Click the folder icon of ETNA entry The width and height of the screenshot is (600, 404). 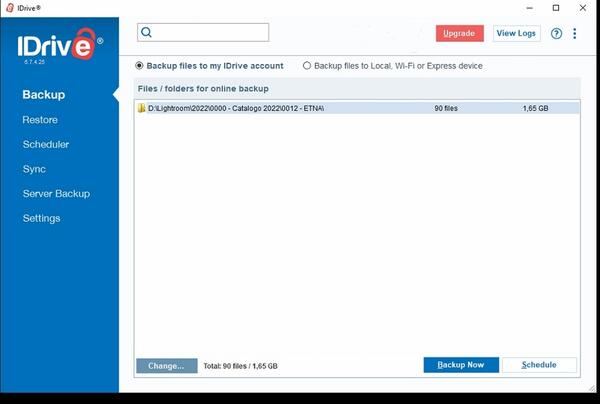142,107
